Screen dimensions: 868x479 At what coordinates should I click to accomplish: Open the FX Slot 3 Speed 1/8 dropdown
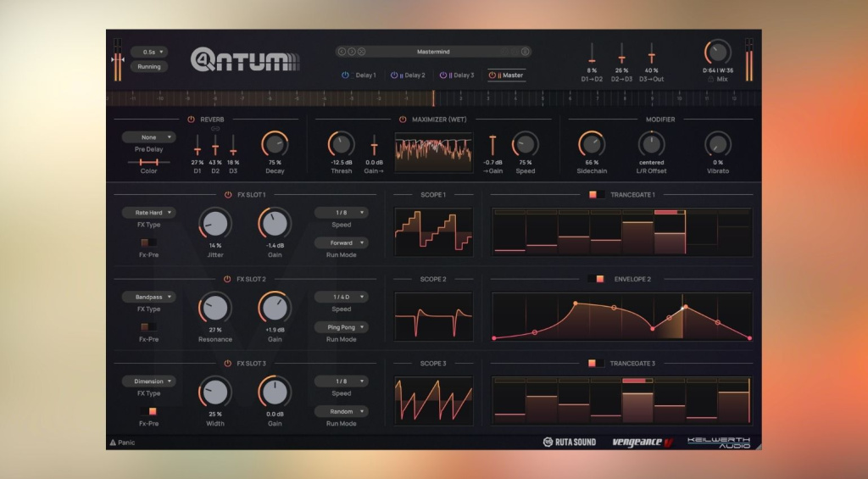(x=341, y=381)
